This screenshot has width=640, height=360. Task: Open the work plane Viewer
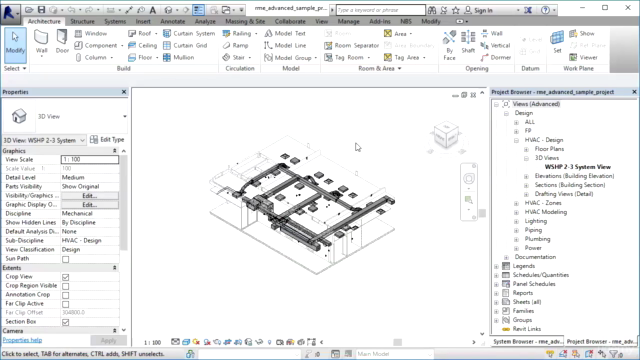(584, 58)
